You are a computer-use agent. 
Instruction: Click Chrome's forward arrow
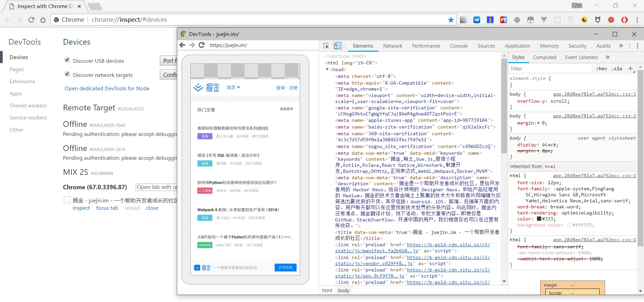(19, 20)
